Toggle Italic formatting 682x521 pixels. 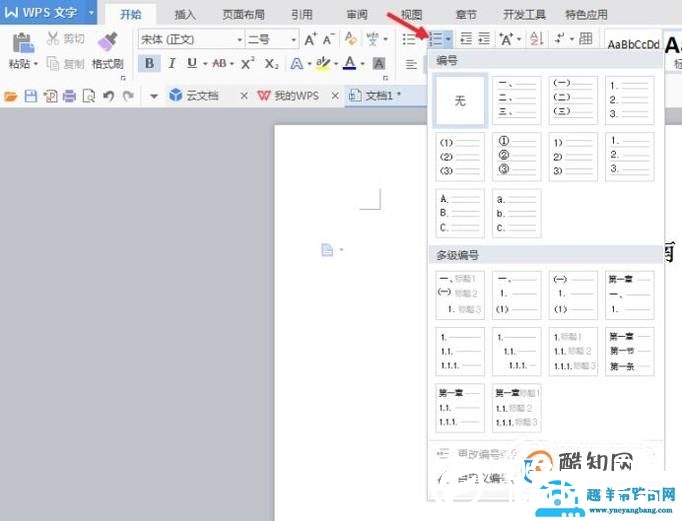(x=172, y=63)
